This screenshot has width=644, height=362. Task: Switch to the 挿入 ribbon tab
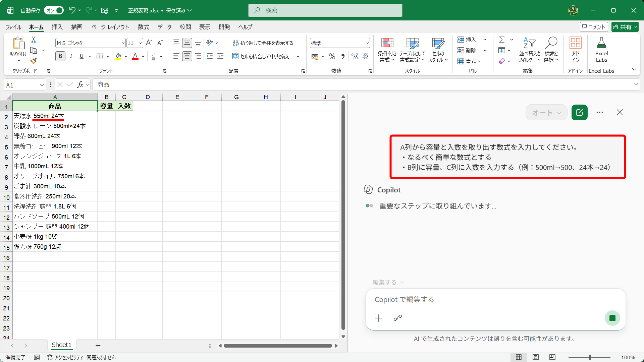point(57,27)
